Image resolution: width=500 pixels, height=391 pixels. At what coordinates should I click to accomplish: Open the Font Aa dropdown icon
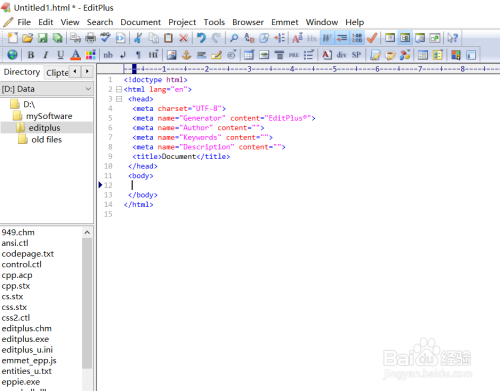pyautogui.click(x=297, y=38)
